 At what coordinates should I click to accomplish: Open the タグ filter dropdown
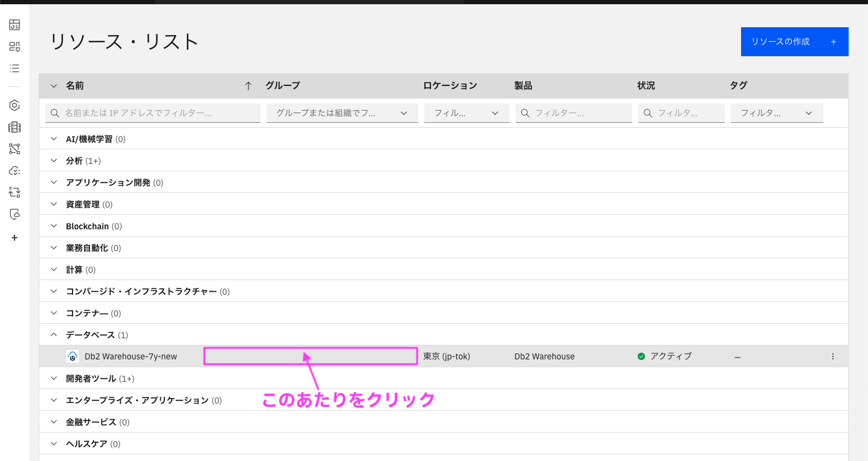click(777, 113)
